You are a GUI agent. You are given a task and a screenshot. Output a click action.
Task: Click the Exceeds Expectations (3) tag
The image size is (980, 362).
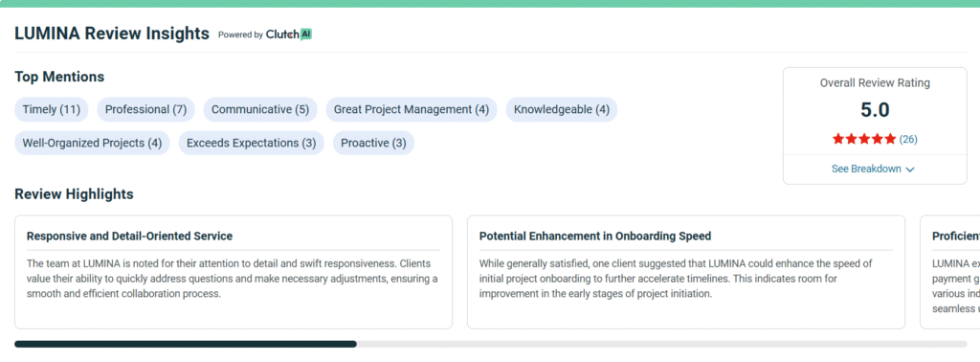[252, 143]
